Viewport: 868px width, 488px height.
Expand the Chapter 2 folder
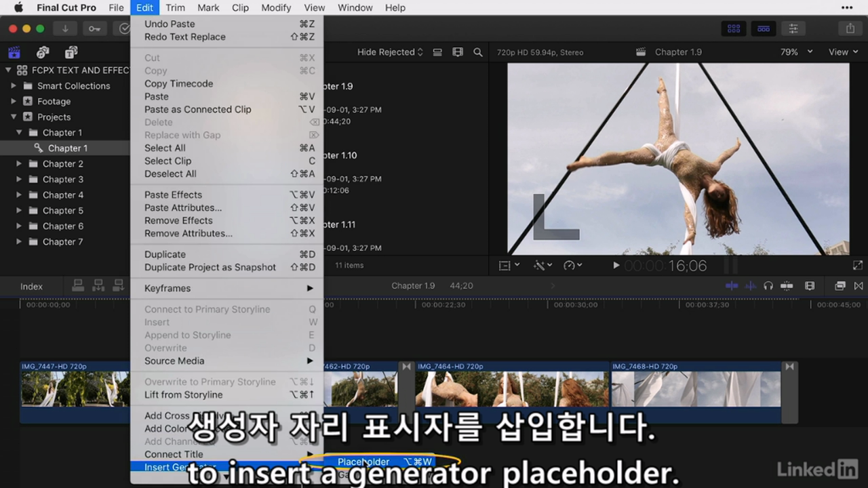pos(19,164)
